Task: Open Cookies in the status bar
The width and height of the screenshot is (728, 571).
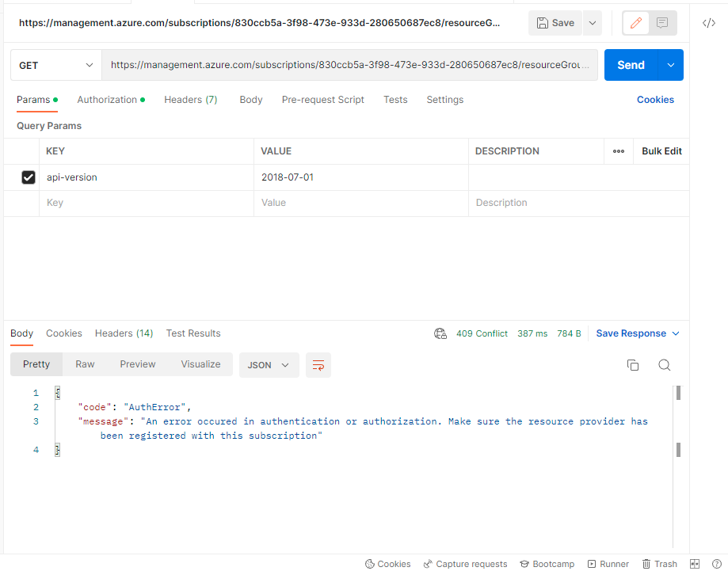Action: click(387, 564)
